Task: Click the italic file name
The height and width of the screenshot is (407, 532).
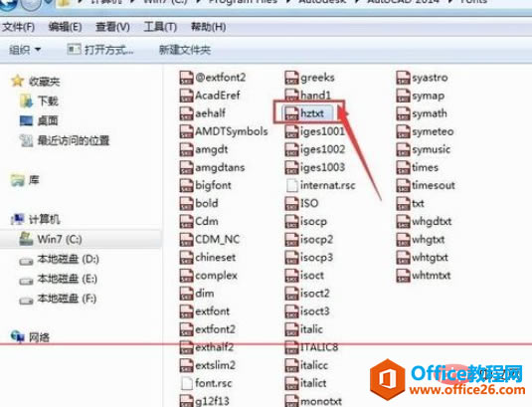Action: 311,329
